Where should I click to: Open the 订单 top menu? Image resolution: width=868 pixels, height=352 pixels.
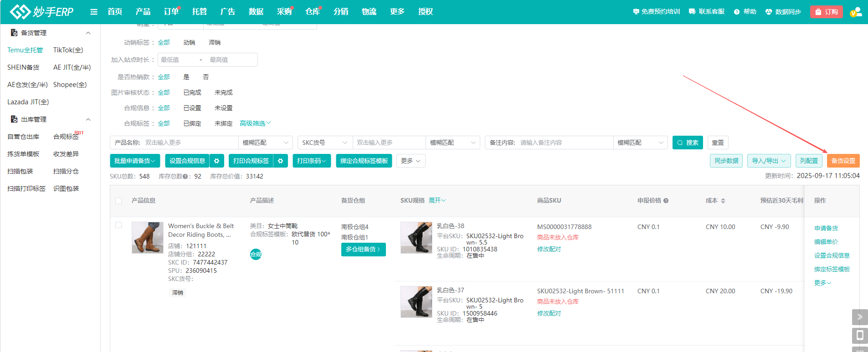click(171, 12)
